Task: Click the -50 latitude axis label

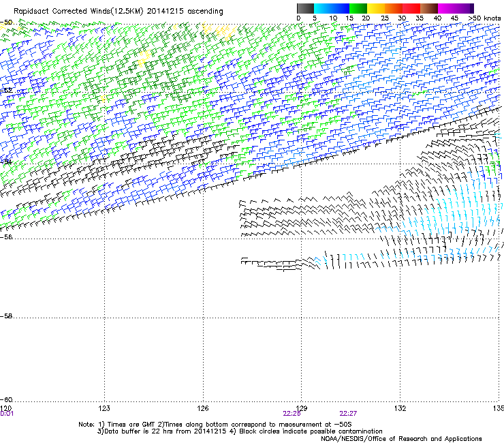Action: 6,22
